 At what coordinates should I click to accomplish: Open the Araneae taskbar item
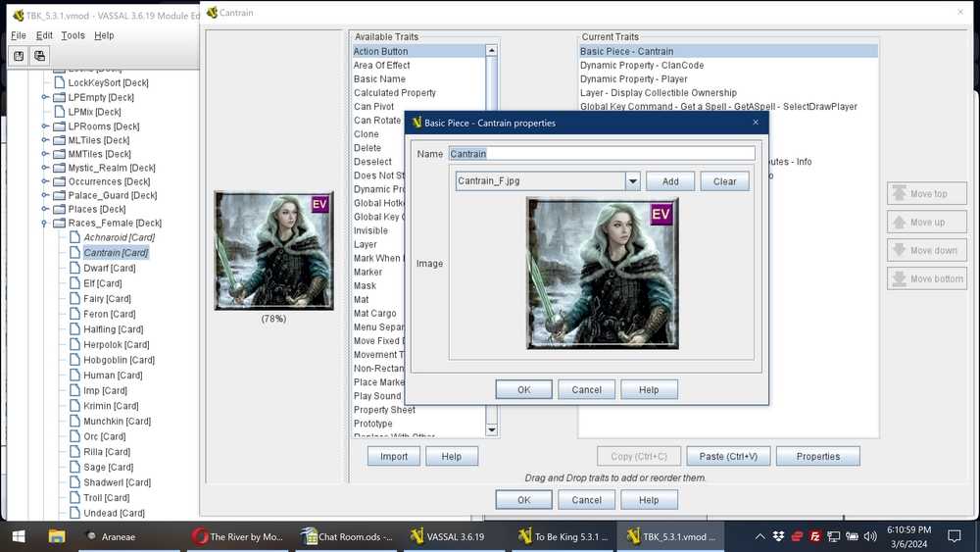[129, 536]
